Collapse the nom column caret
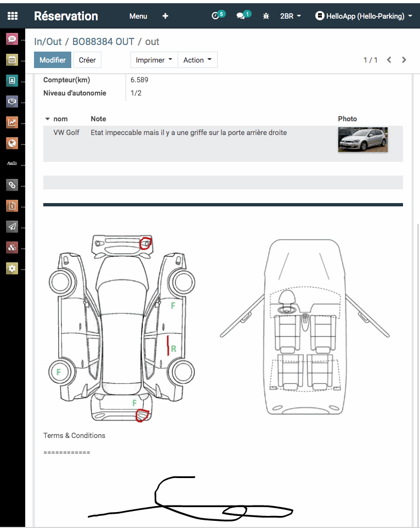Screen dimensions: 420x528 (47, 119)
